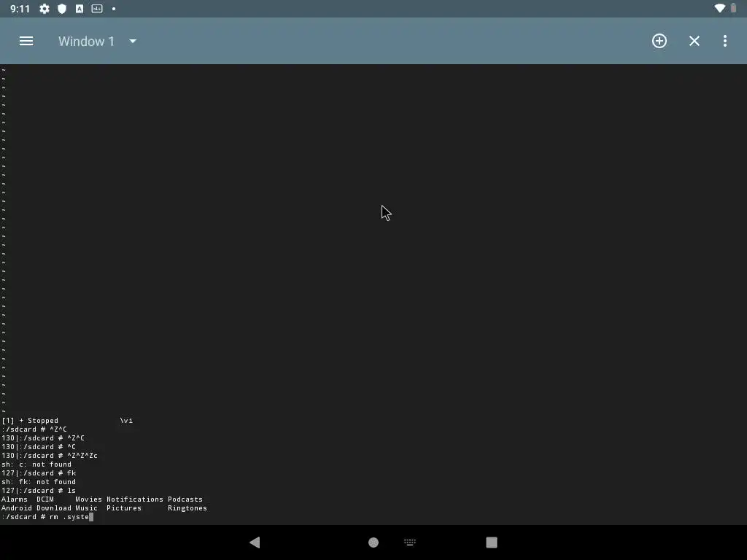This screenshot has width=747, height=560.
Task: Click the '127|:/sdcard # fk' line
Action: [x=39, y=472]
